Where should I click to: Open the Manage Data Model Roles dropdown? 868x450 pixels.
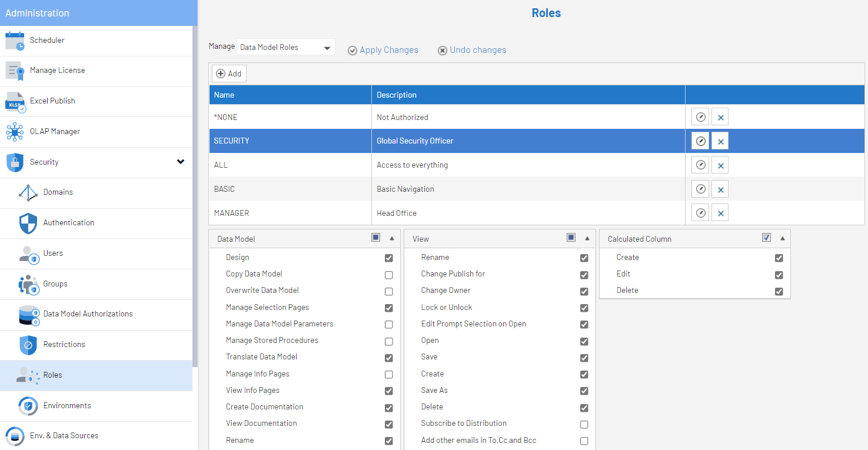(286, 48)
